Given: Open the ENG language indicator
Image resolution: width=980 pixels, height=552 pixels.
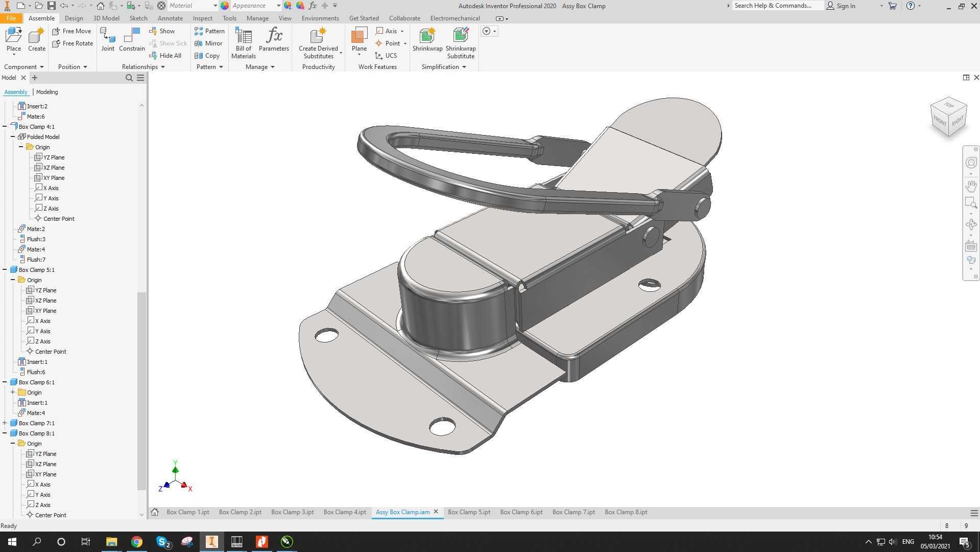Looking at the screenshot, I should (x=908, y=542).
